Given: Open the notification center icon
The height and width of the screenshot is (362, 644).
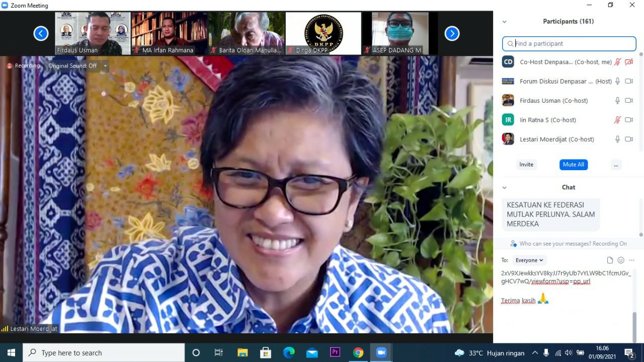Looking at the screenshot, I should [x=629, y=353].
